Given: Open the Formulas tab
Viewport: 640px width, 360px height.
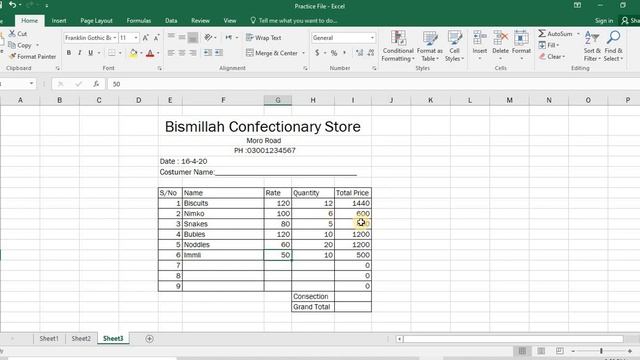Looking at the screenshot, I should [139, 20].
